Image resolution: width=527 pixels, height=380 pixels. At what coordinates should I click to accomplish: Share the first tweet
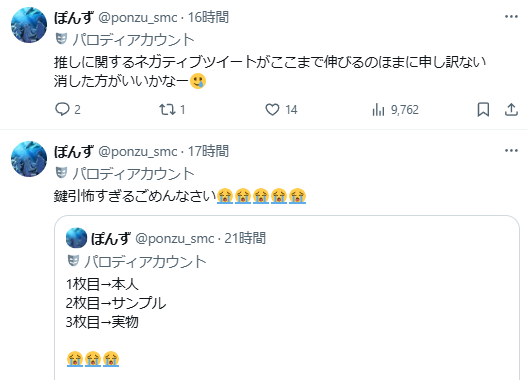tap(511, 110)
